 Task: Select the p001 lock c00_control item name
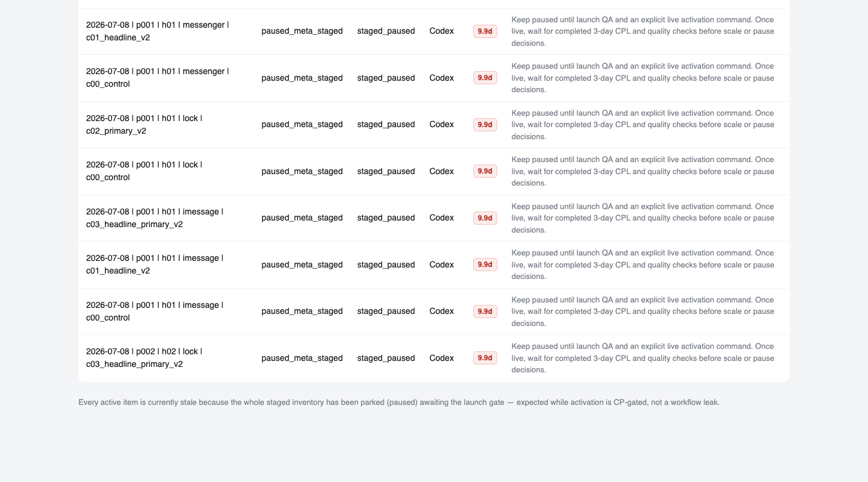(144, 171)
